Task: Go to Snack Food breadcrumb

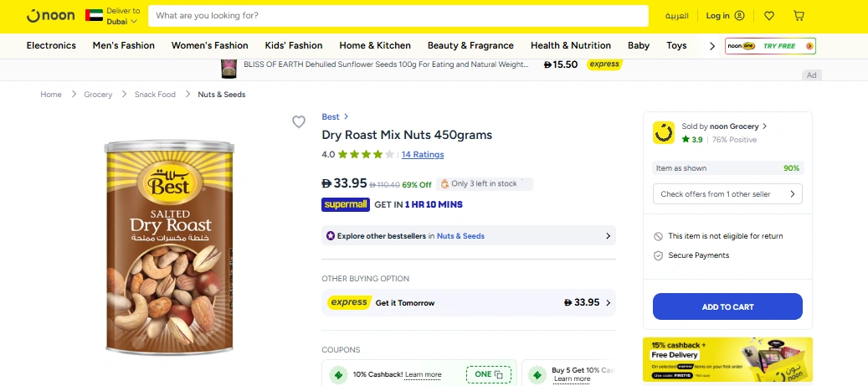Action: tap(155, 95)
